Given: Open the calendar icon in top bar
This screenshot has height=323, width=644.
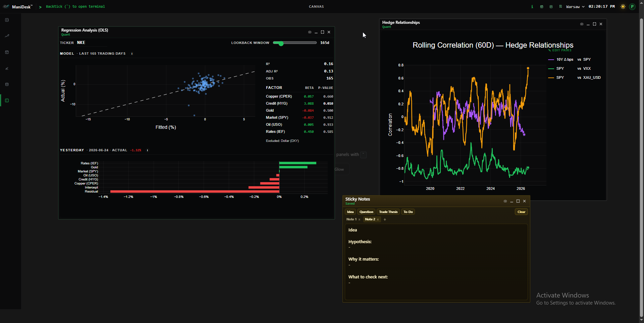Looking at the screenshot, I should [541, 7].
